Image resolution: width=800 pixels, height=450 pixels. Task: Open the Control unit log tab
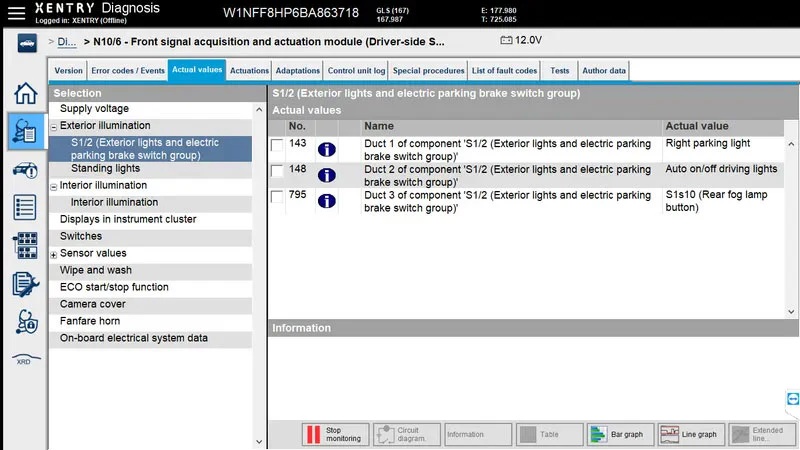356,70
